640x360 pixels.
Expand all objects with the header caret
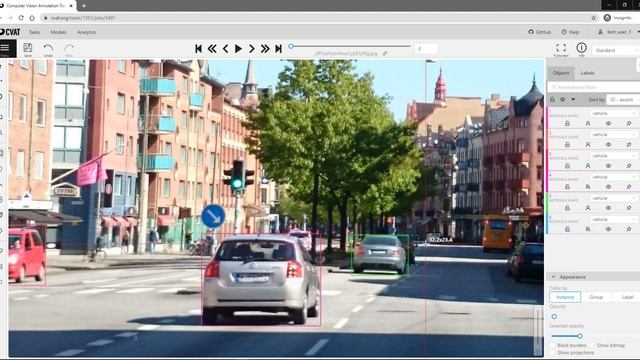click(x=573, y=100)
